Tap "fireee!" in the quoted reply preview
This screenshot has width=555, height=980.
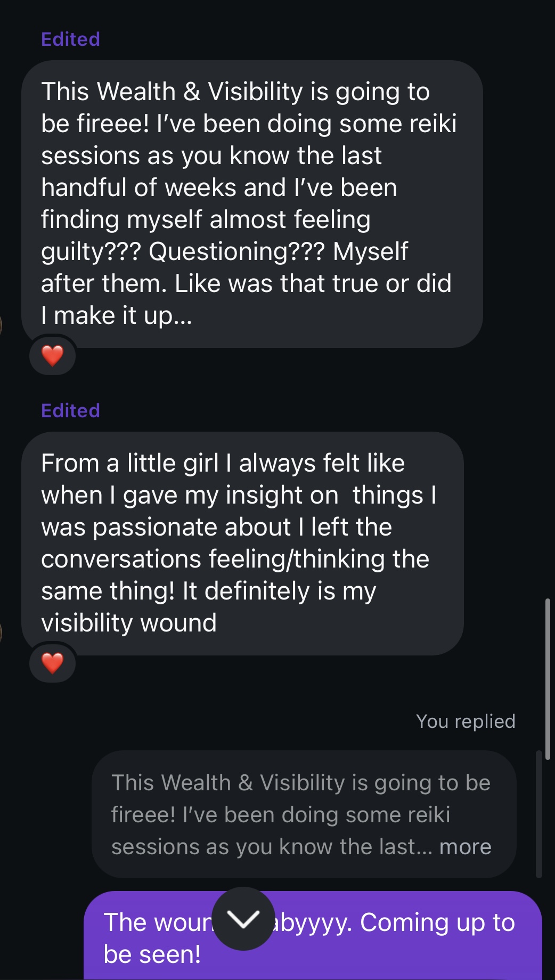143,815
